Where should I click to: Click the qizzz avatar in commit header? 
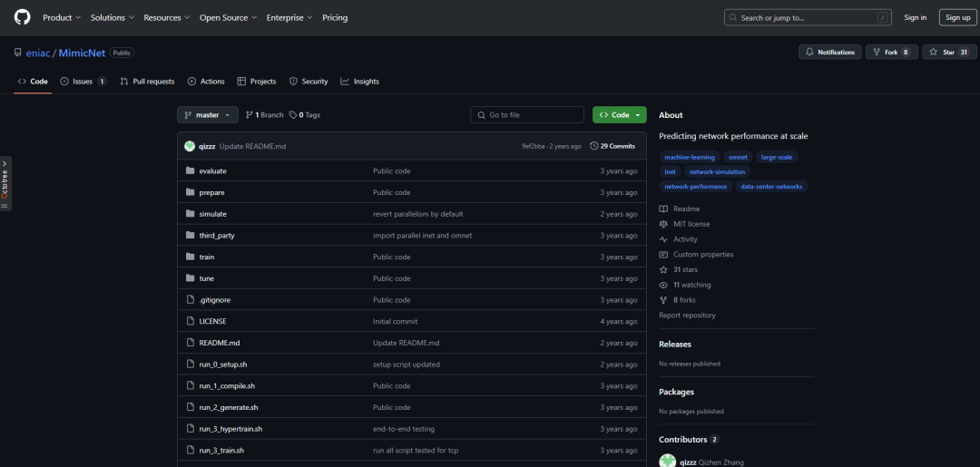[x=190, y=146]
